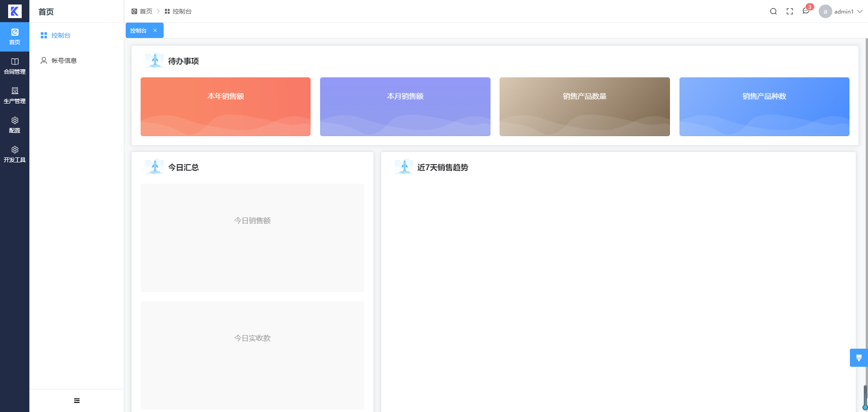
Task: Click the 今日实收款 panel
Action: click(x=252, y=355)
